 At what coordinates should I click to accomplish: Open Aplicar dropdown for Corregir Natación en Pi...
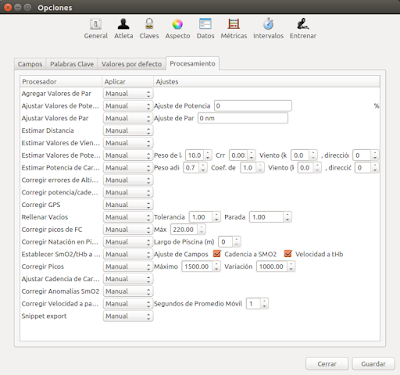point(128,242)
